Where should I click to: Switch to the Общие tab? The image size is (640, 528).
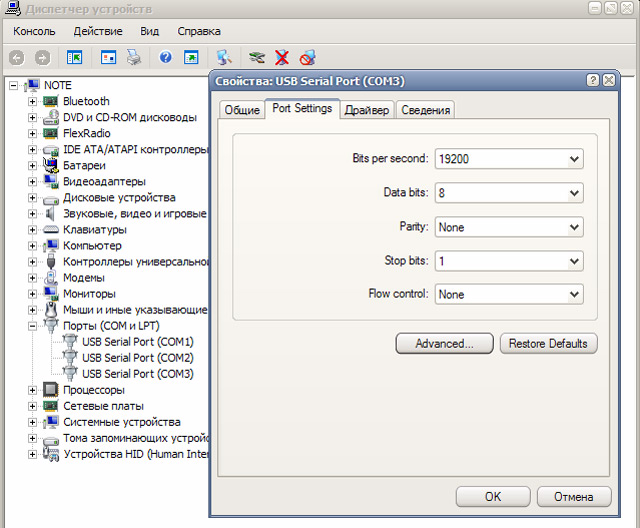point(242,110)
